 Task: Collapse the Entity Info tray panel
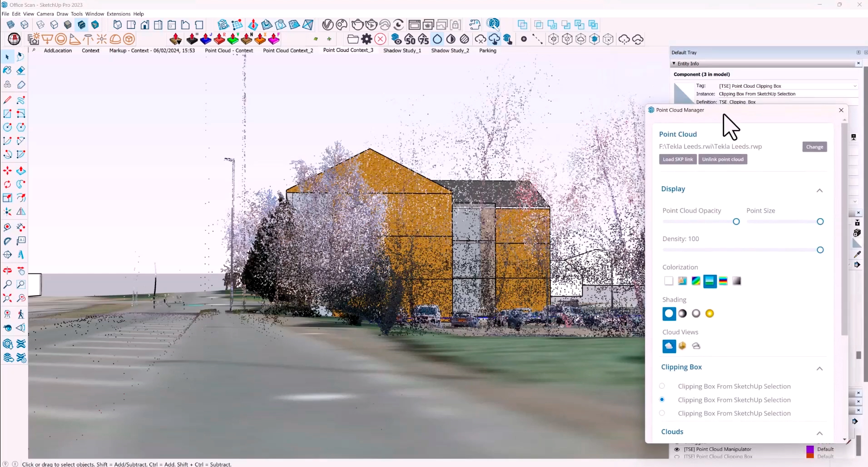(674, 64)
